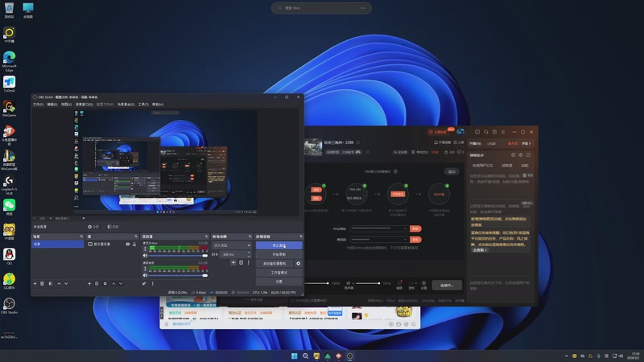Select display capture source row
The height and width of the screenshot is (362, 644).
tap(112, 245)
